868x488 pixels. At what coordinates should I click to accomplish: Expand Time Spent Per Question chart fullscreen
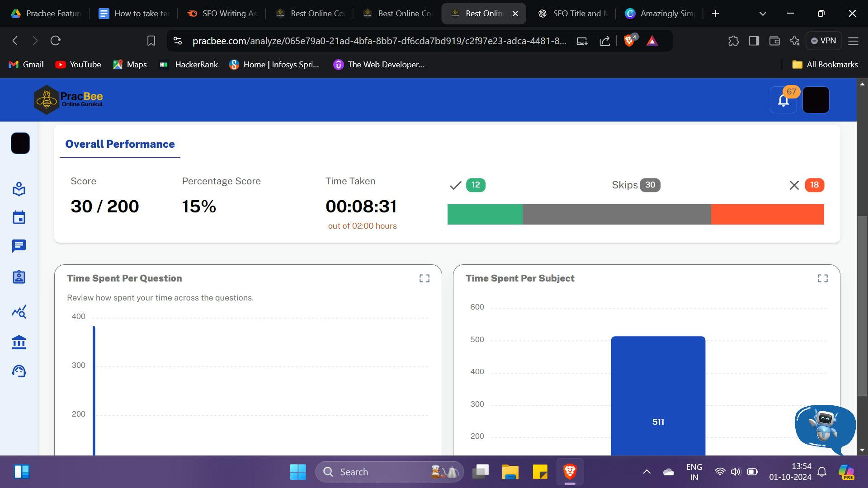point(424,278)
